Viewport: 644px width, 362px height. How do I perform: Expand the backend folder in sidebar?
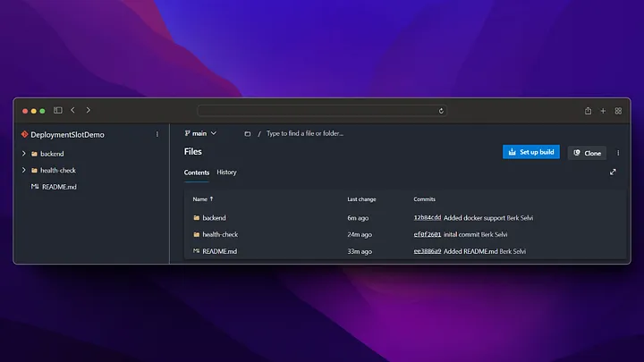24,154
